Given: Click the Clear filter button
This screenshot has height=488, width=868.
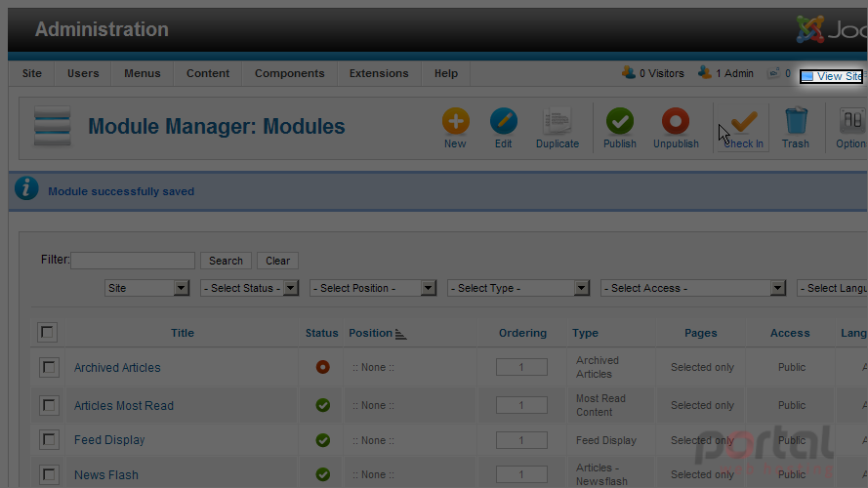Looking at the screenshot, I should (x=277, y=261).
